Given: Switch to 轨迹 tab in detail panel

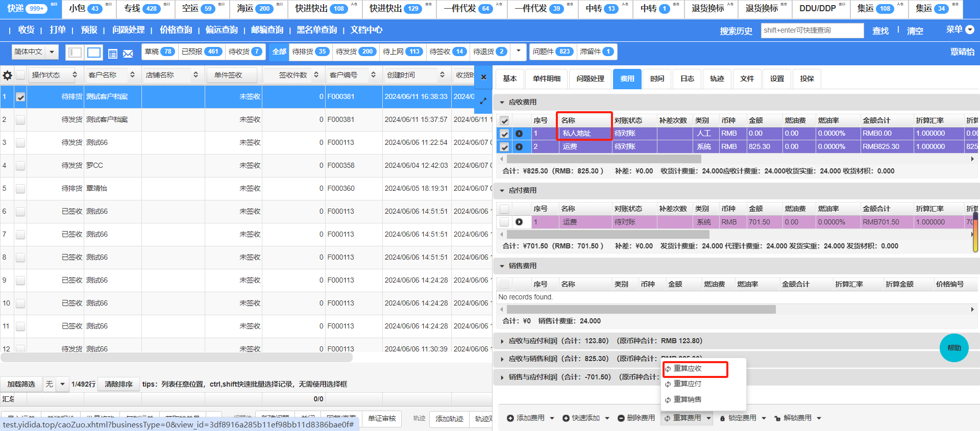Looking at the screenshot, I should 717,79.
